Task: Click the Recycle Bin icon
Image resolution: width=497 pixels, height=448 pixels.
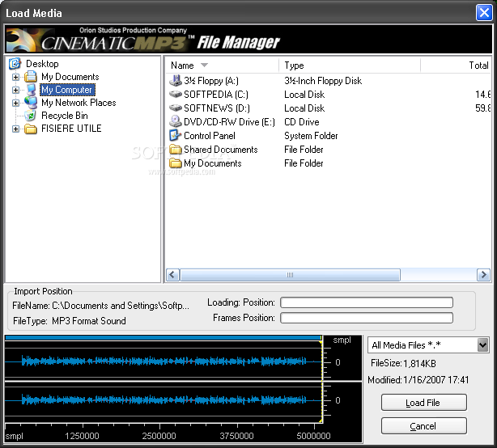Action: click(x=31, y=116)
